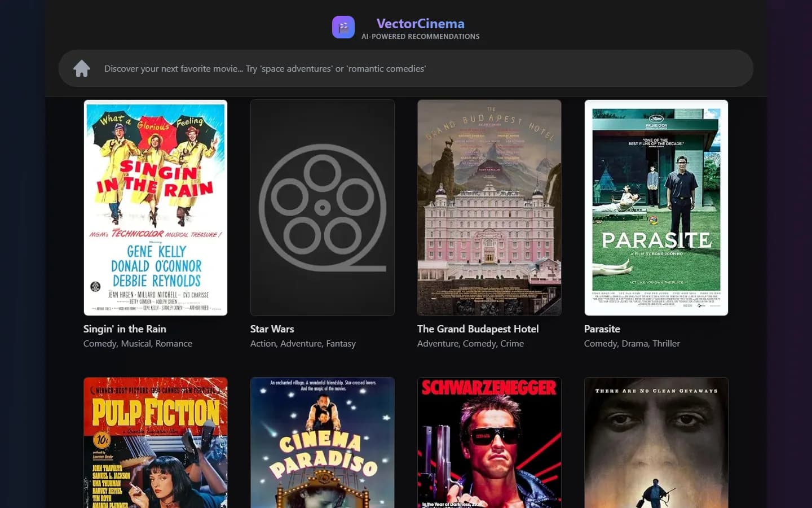Select the Singin' in the Rain title
Screen dimensions: 812x508
point(125,329)
